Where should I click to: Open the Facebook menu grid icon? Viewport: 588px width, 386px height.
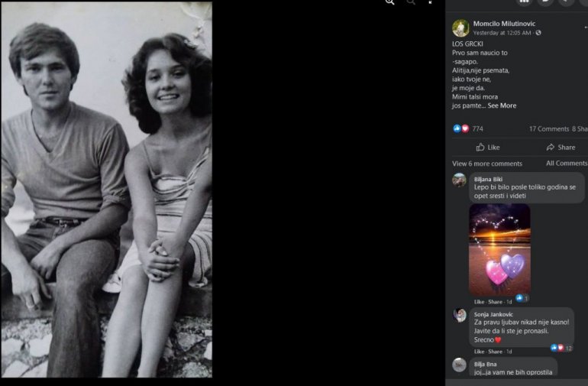[x=524, y=2]
